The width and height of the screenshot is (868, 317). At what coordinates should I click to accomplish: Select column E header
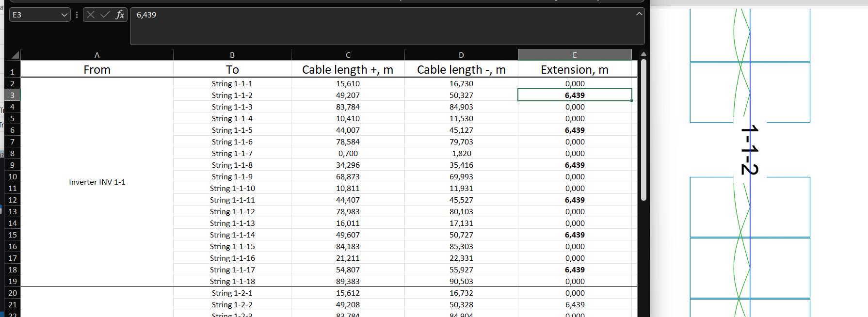575,55
